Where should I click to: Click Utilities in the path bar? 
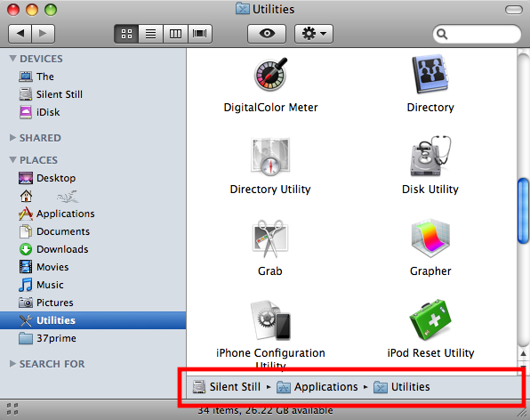pos(402,386)
